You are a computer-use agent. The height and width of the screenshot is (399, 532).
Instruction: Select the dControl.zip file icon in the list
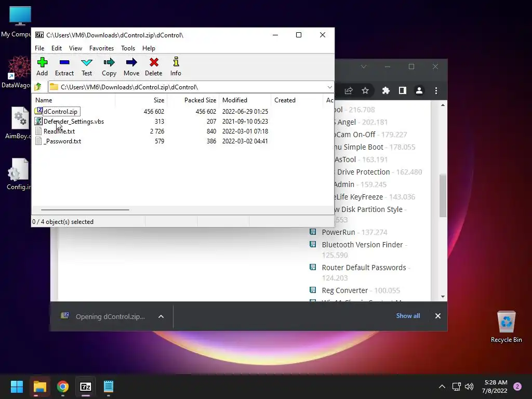point(38,111)
